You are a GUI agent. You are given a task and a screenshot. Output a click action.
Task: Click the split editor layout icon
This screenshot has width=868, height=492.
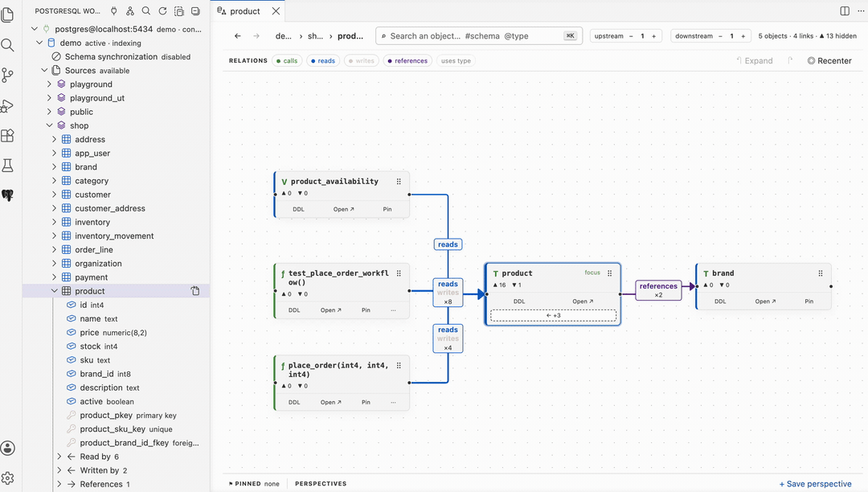tap(845, 11)
